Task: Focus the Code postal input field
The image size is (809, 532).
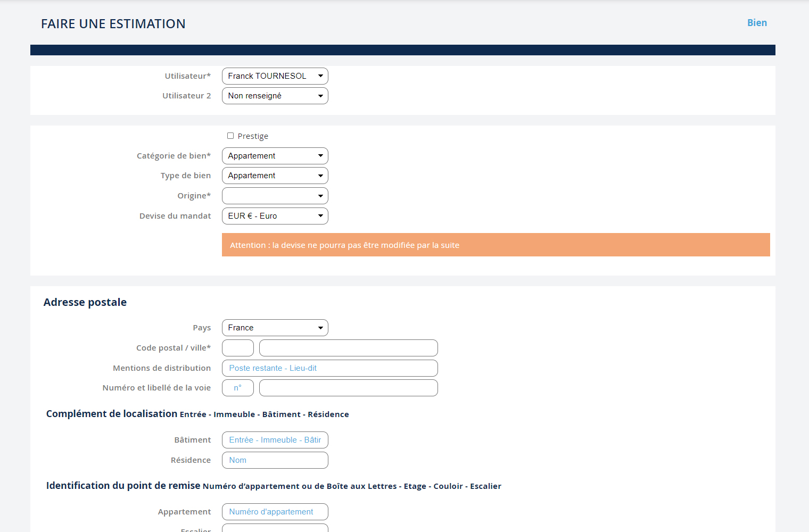Action: [x=237, y=348]
